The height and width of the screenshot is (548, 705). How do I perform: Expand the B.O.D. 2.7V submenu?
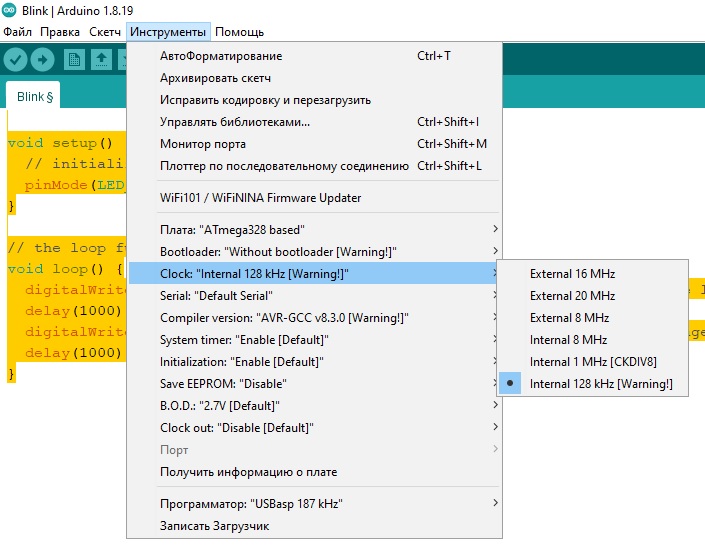(314, 405)
